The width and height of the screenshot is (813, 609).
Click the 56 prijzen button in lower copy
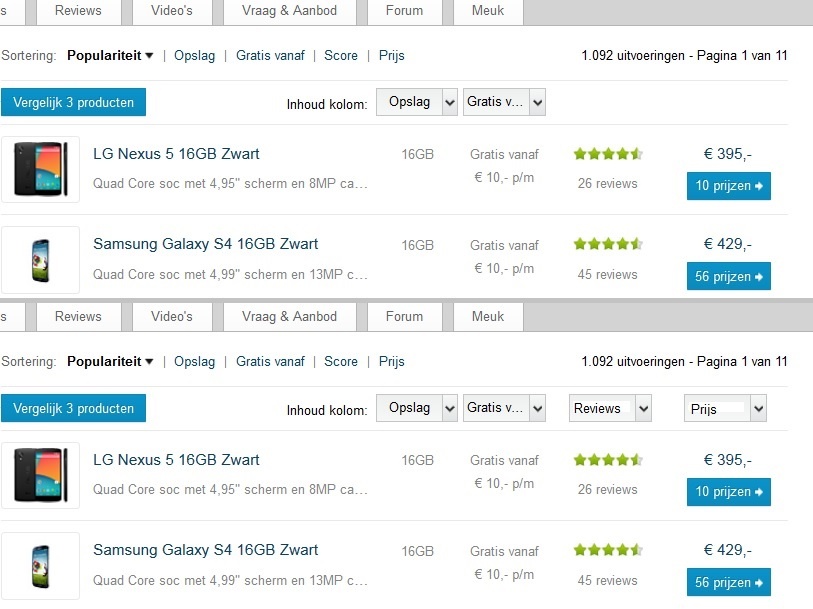pos(728,582)
